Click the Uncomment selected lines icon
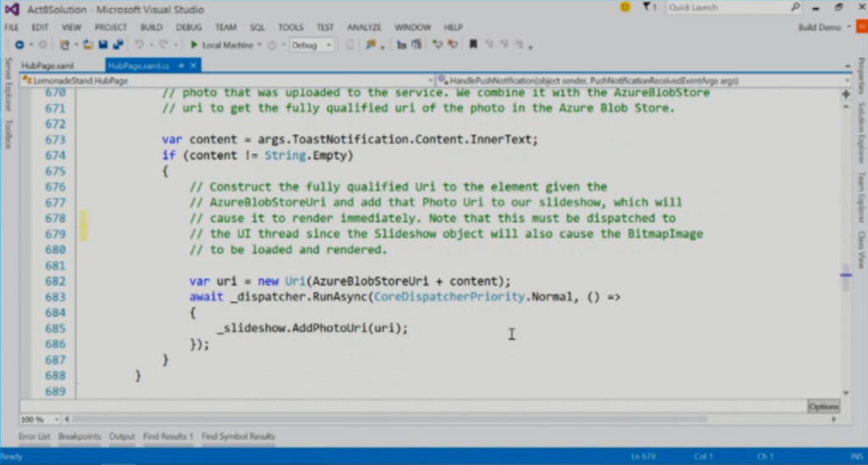 point(453,45)
